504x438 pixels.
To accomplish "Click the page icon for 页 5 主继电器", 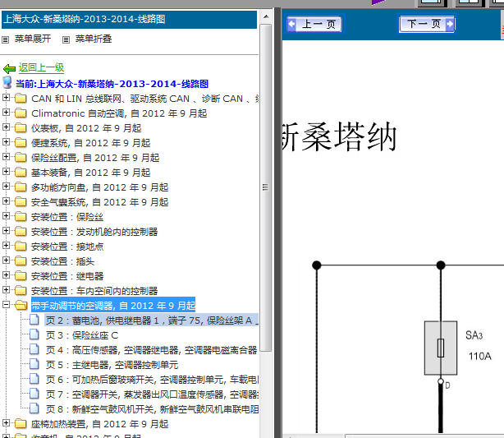I will (x=34, y=364).
